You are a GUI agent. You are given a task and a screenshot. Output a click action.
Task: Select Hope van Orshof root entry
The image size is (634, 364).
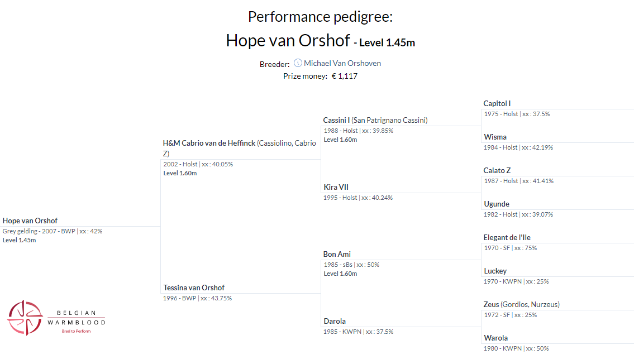coord(30,221)
